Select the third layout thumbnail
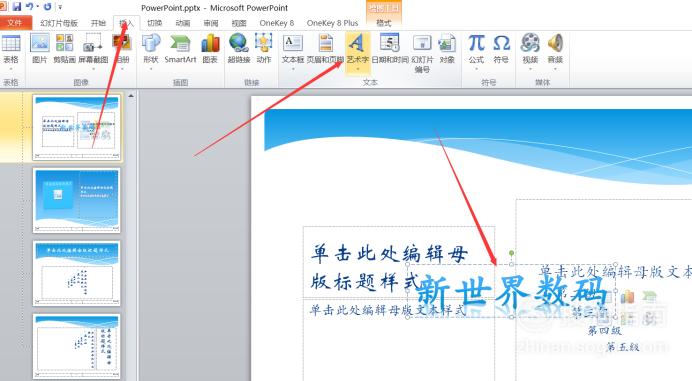Viewport: 692px width, 381px height. 76,273
